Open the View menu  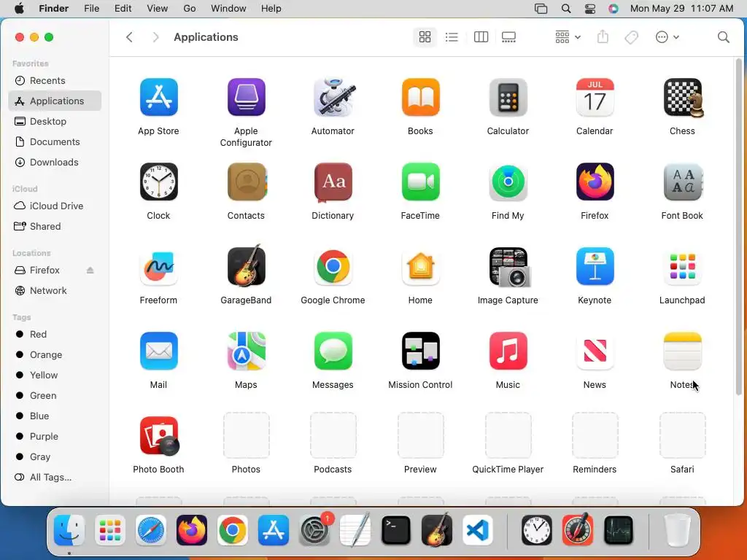pos(158,8)
